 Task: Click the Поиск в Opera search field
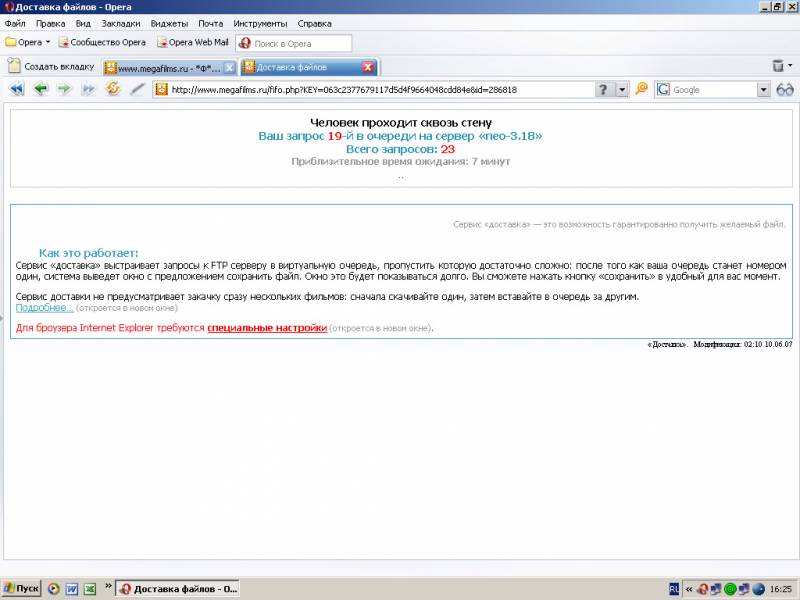[x=294, y=43]
